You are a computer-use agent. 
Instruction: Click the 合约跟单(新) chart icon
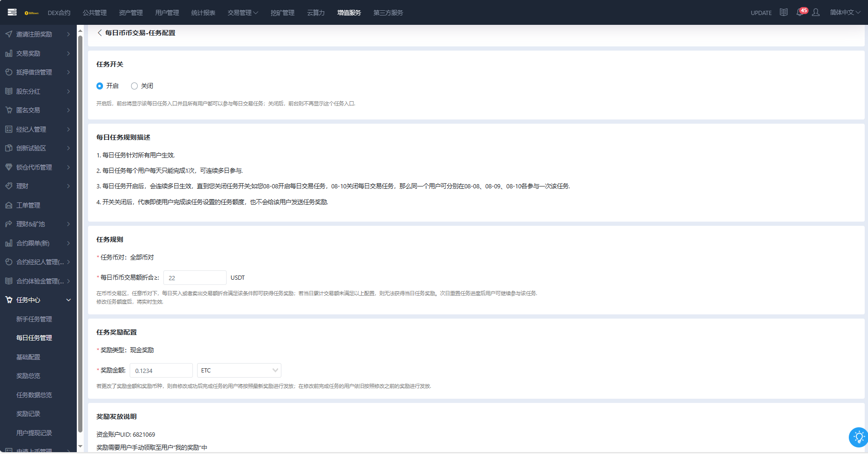click(9, 243)
